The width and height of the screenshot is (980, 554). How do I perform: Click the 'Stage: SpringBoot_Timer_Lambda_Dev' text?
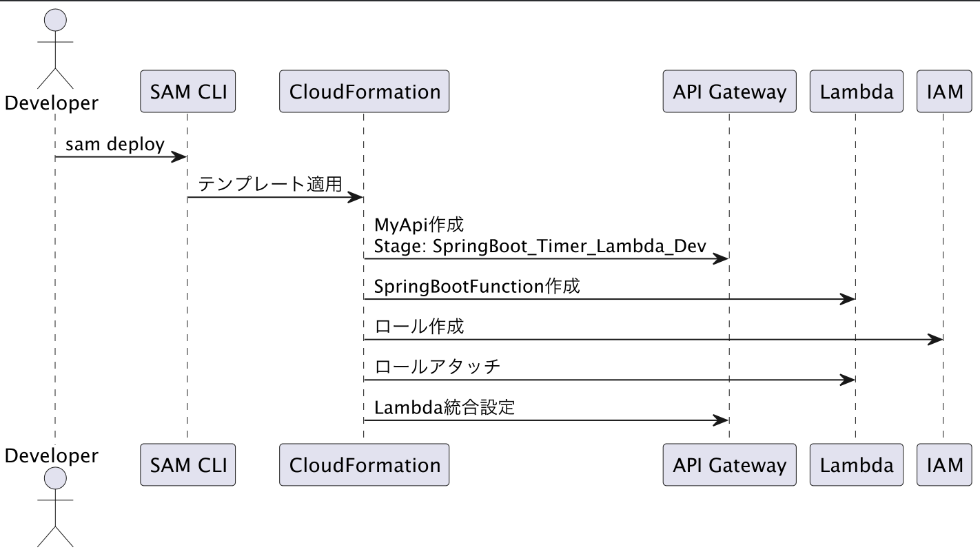(540, 246)
